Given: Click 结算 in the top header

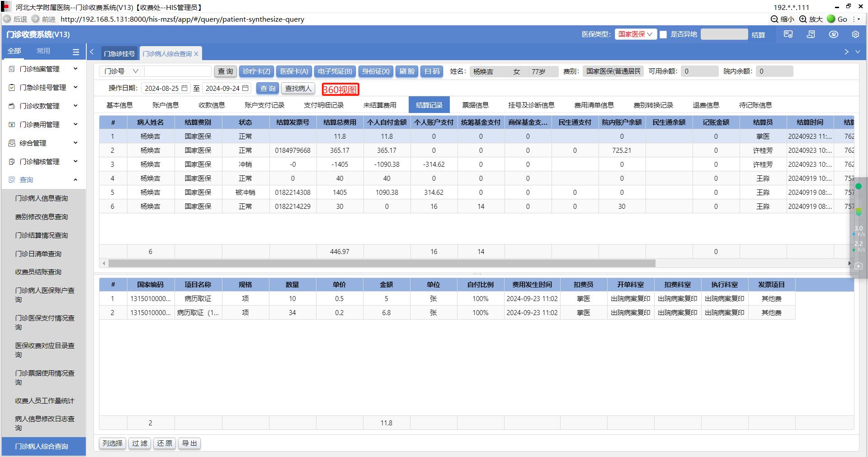Looking at the screenshot, I should 758,35.
